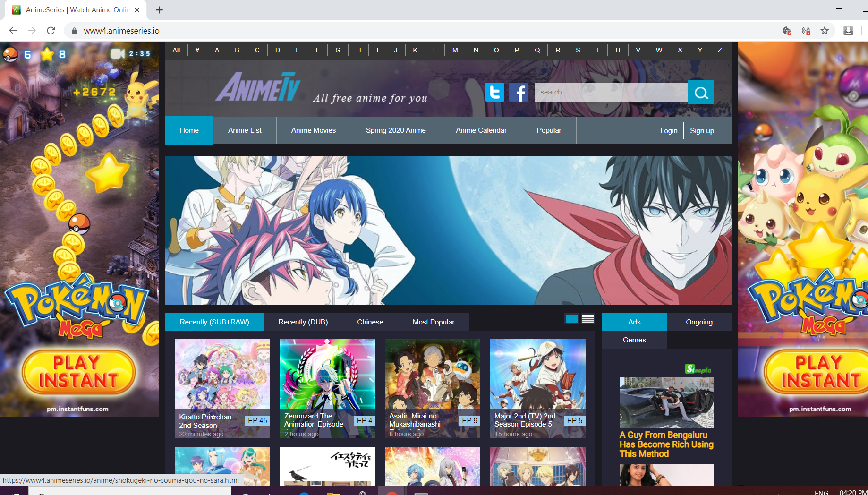Viewport: 868px width, 495px height.
Task: Filter anime list by letter A
Action: (x=217, y=50)
